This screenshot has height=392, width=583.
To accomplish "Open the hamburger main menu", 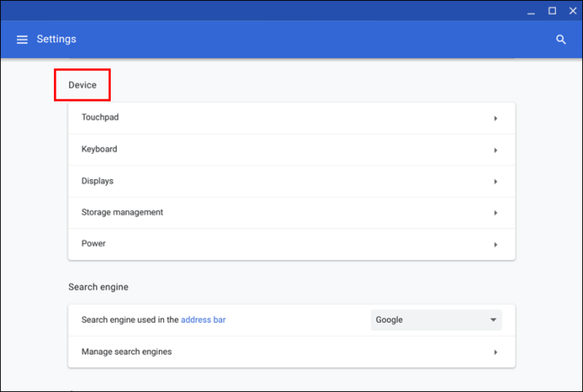I will pyautogui.click(x=22, y=40).
